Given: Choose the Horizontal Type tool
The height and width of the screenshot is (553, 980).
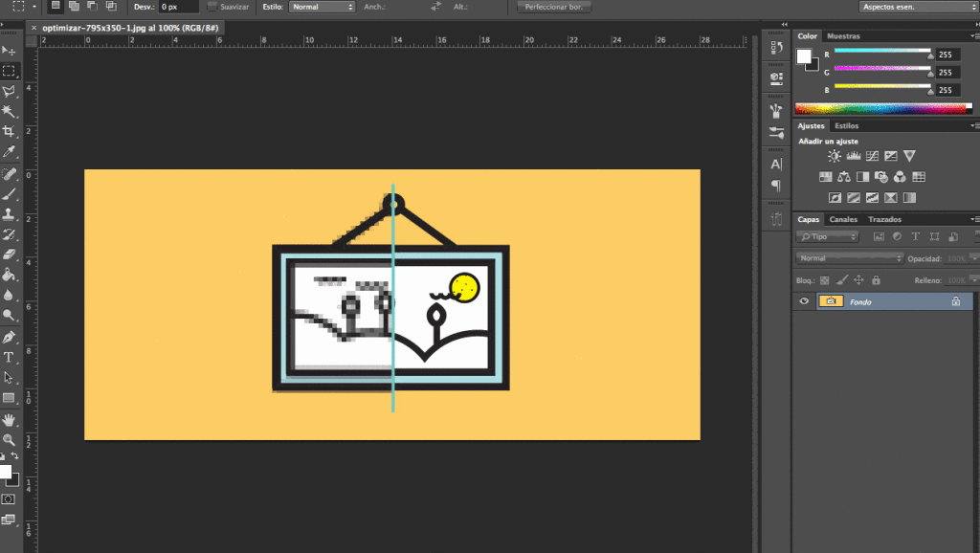Looking at the screenshot, I should 9,357.
